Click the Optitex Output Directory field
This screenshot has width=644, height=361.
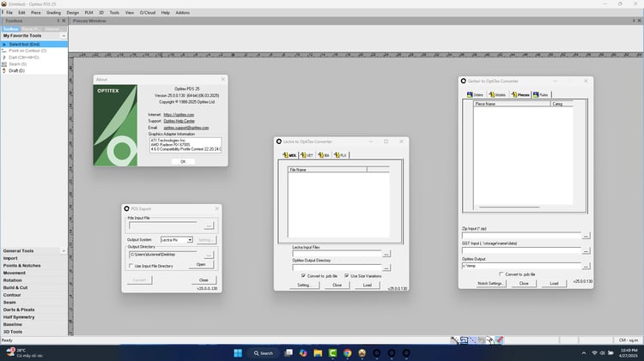point(337,268)
